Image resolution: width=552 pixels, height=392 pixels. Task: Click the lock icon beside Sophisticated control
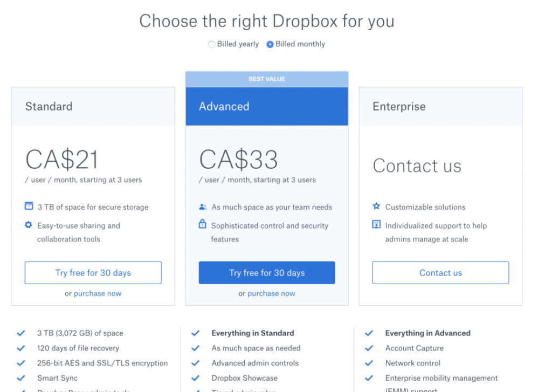click(203, 224)
